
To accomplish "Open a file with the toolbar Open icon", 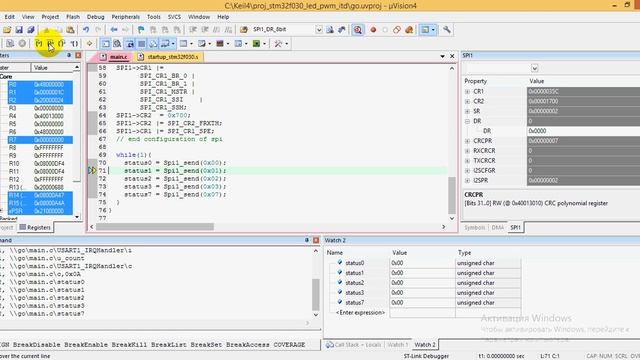I will tap(7, 30).
